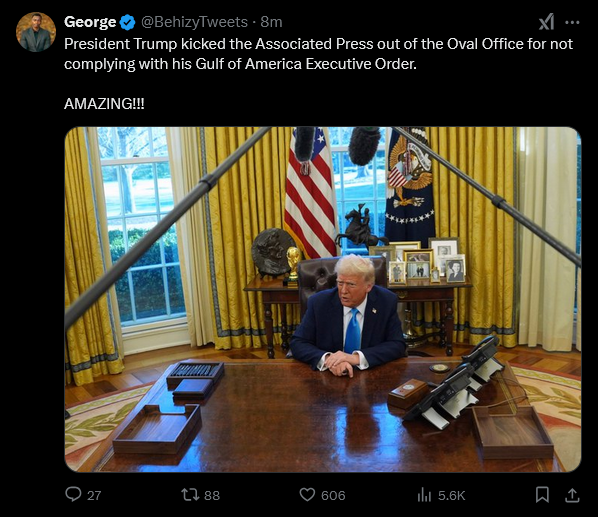Open the view analytics bar chart icon
The image size is (598, 517).
[x=424, y=495]
